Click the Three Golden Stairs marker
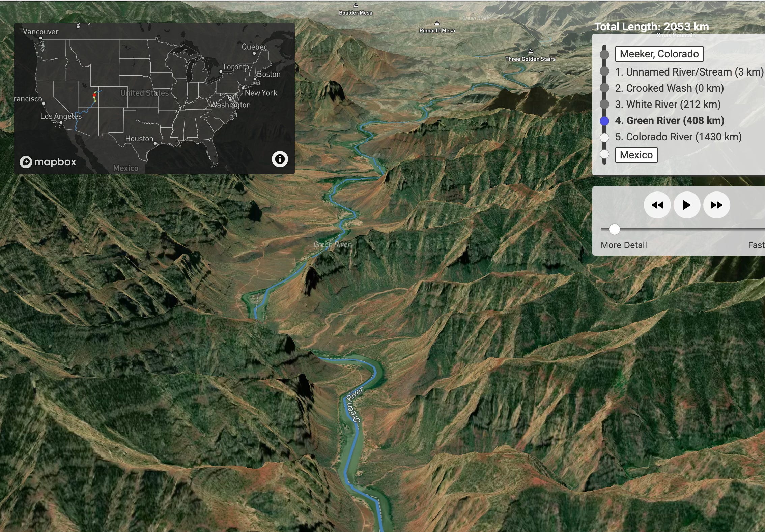The image size is (765, 532). [x=530, y=52]
